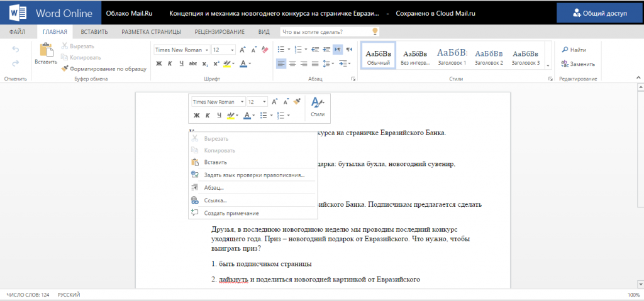This screenshot has height=301, width=644.
Task: Click Стили icon in the floating mini toolbar
Action: pos(318,107)
